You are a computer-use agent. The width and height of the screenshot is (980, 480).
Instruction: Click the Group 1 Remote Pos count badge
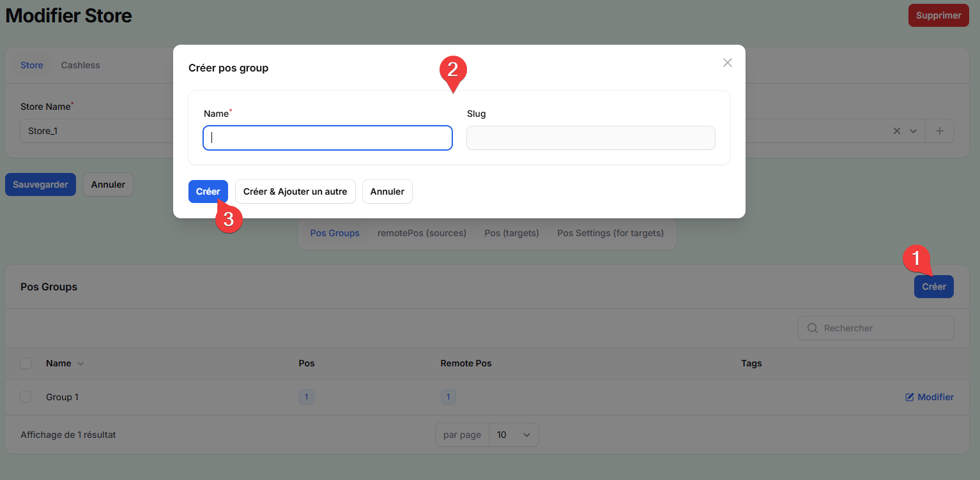pyautogui.click(x=448, y=397)
